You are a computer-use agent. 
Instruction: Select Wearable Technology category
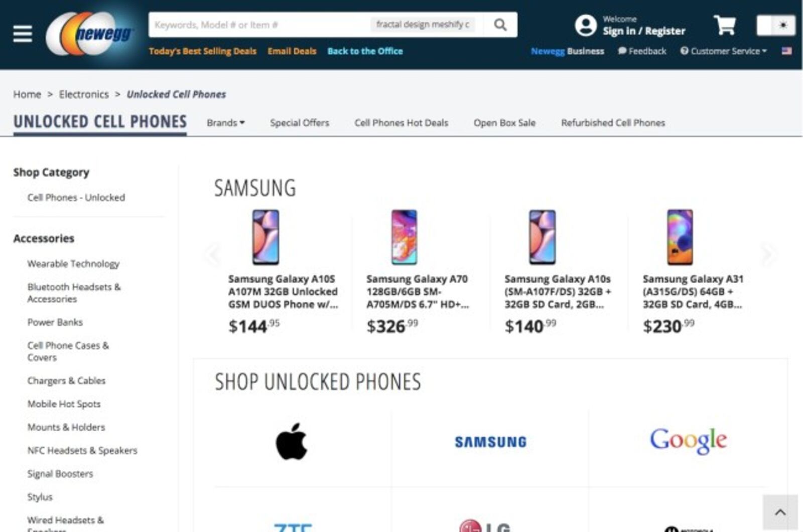click(x=73, y=264)
